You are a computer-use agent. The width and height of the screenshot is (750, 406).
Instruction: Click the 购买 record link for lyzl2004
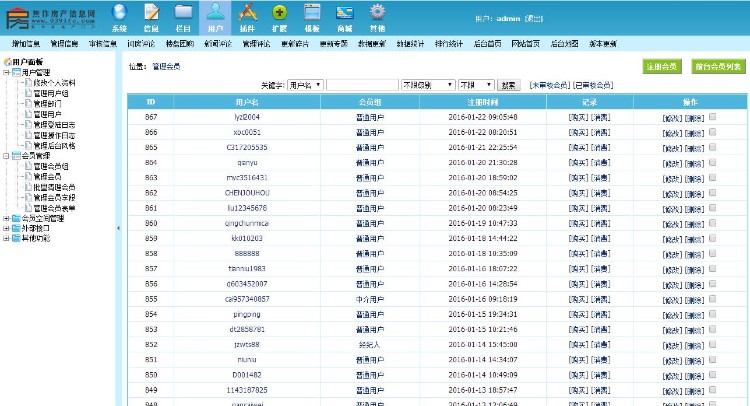coord(578,117)
